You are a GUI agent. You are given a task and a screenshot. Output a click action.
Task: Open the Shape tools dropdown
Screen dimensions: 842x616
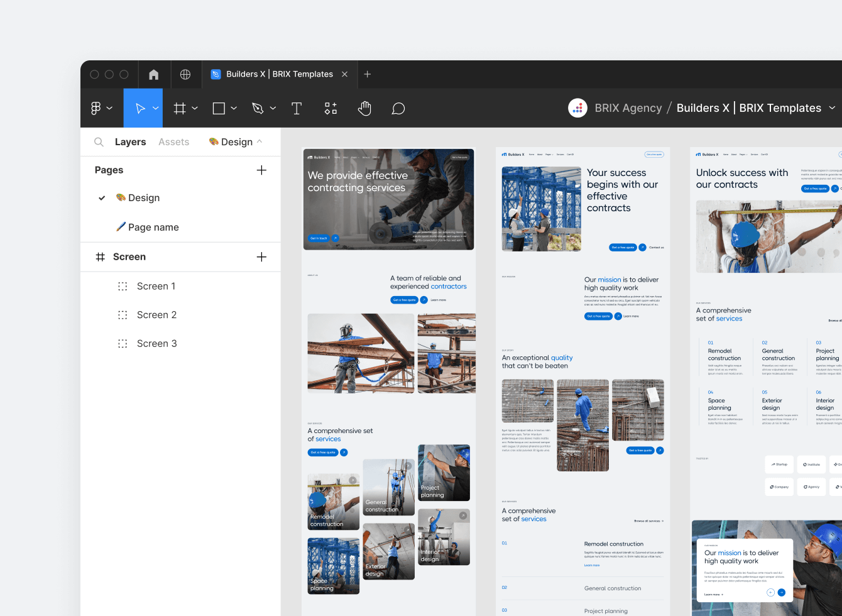(234, 107)
